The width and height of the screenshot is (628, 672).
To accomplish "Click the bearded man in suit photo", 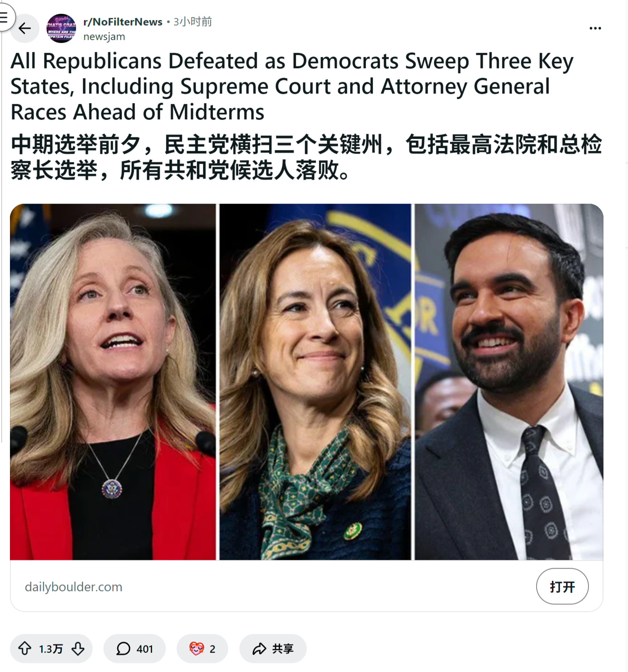I will point(509,382).
